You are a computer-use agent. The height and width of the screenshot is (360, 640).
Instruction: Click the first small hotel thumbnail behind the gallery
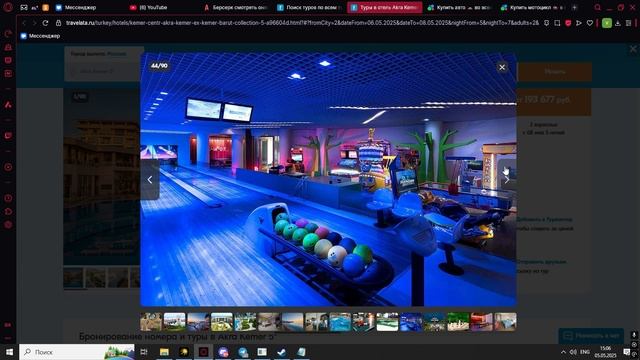point(73,278)
